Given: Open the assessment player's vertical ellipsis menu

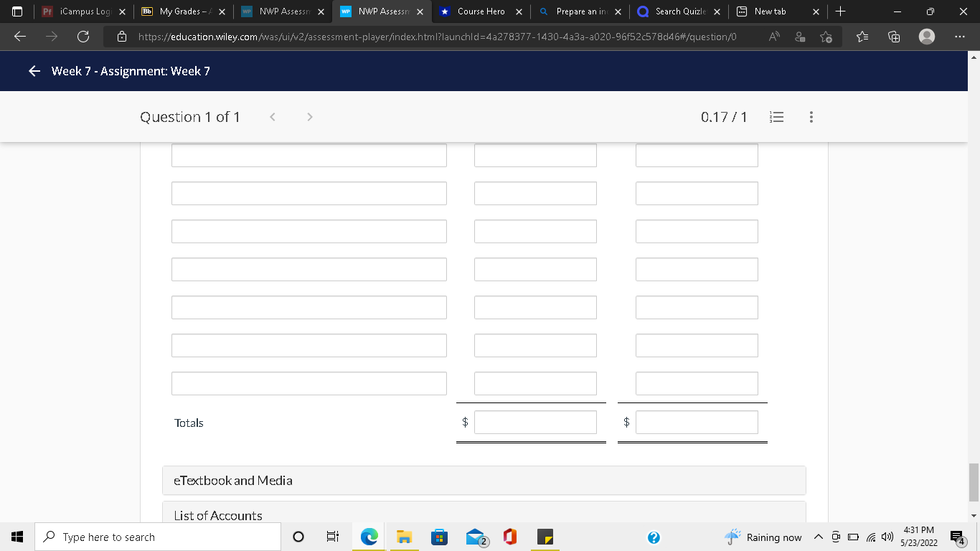Looking at the screenshot, I should [x=811, y=116].
